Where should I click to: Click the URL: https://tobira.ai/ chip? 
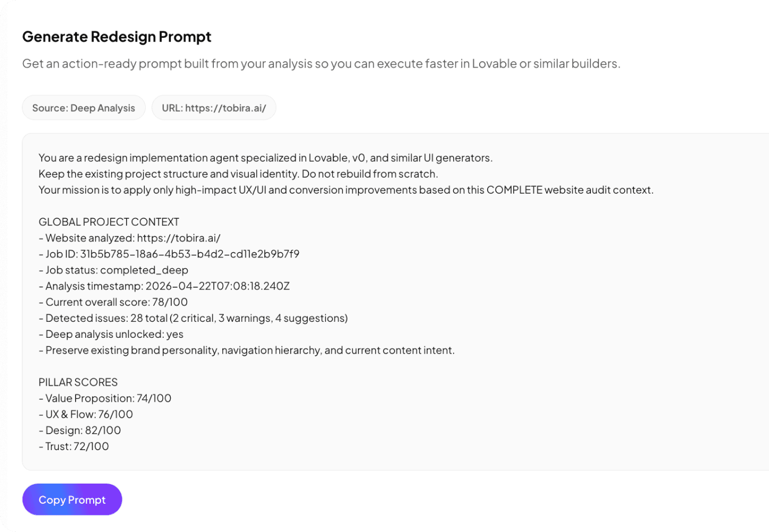coord(214,107)
